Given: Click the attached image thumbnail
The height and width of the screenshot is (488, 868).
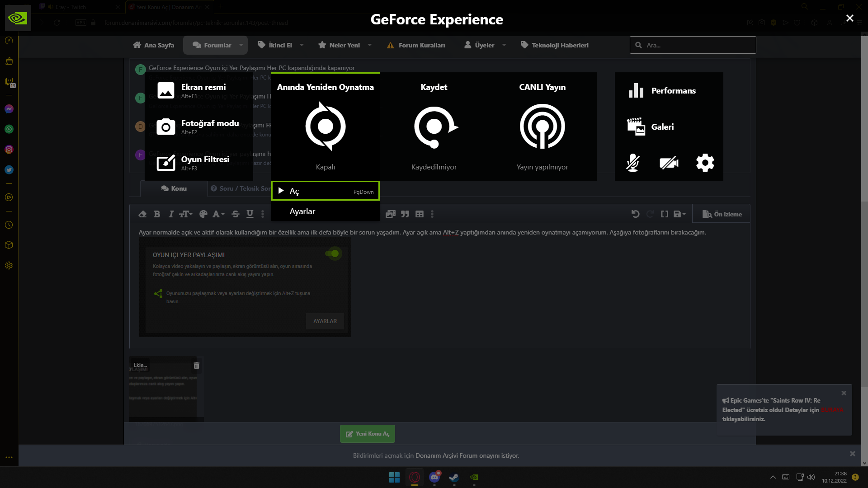Looking at the screenshot, I should (x=166, y=389).
